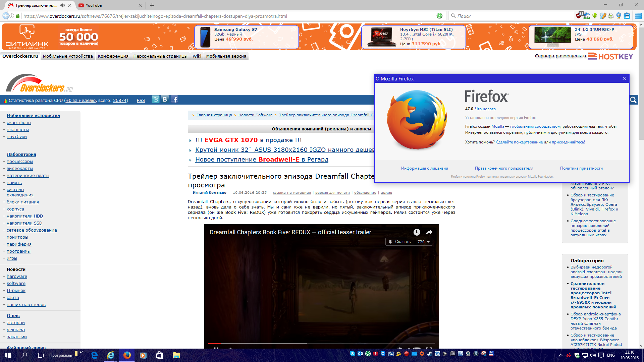
Task: Click the green download arrow toolbar icon
Action: click(595, 16)
